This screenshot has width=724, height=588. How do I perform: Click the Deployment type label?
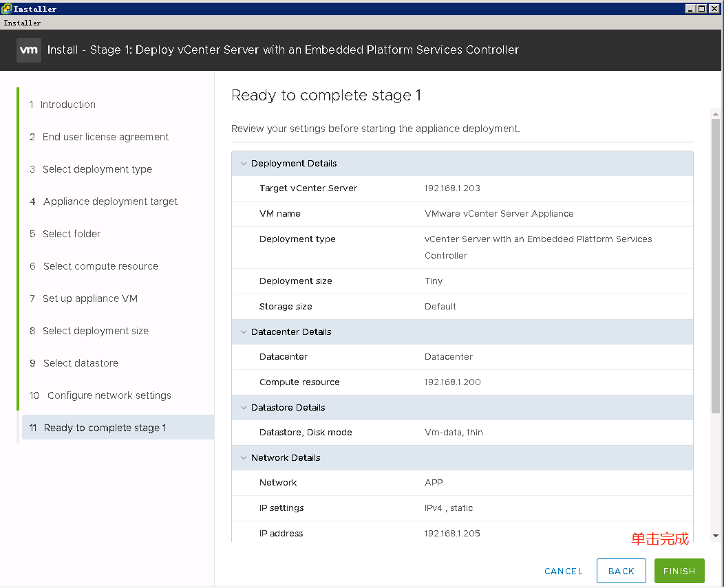pyautogui.click(x=297, y=239)
